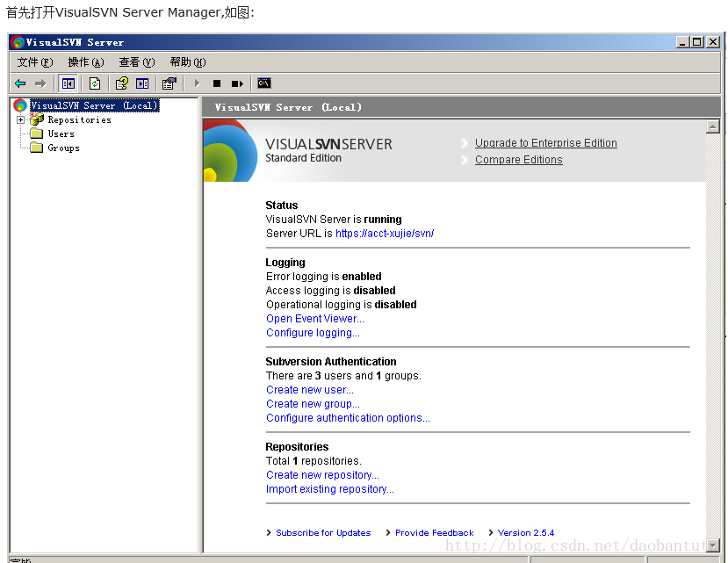Click the VisualSVN icon in the title bar

(18, 42)
